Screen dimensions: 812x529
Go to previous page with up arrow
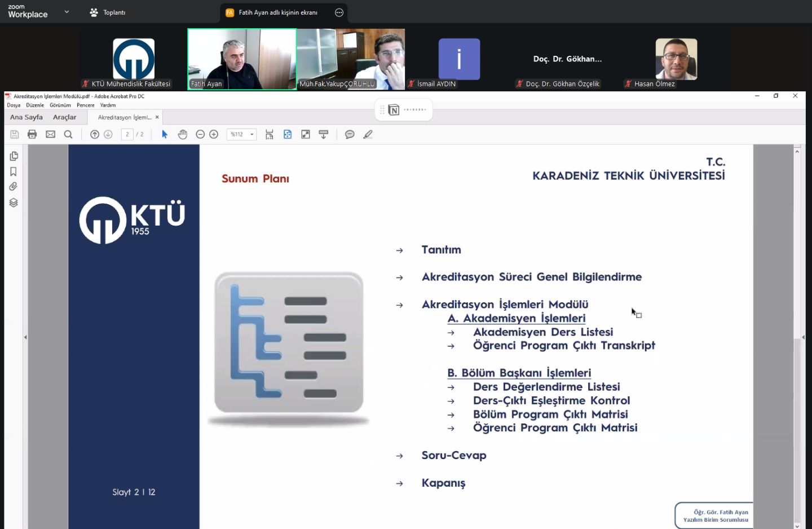tap(95, 134)
